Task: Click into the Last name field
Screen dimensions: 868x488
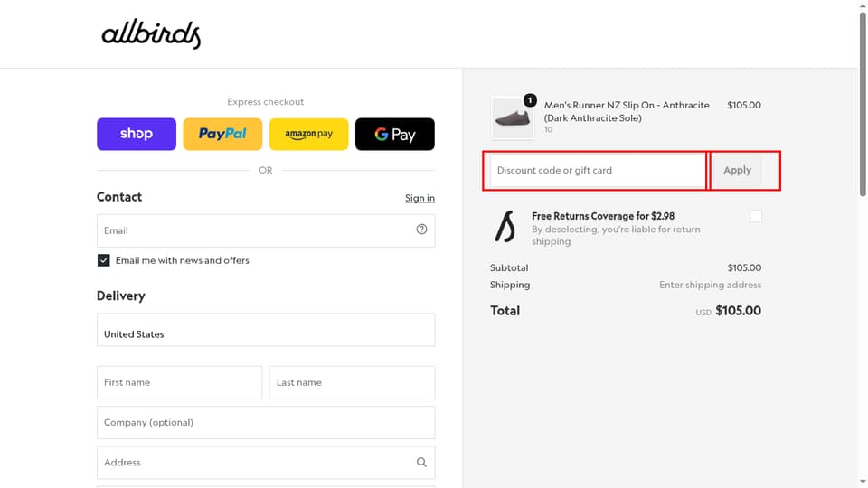Action: 352,382
